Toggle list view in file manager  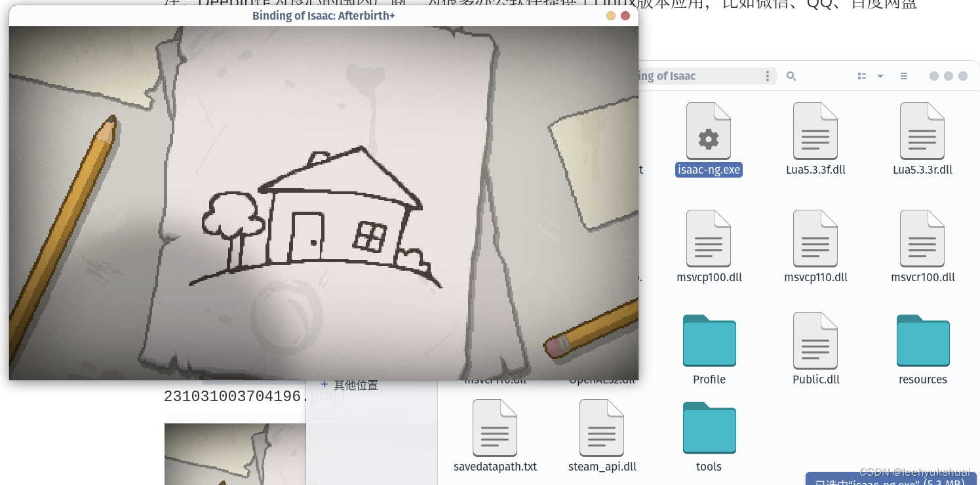click(862, 76)
